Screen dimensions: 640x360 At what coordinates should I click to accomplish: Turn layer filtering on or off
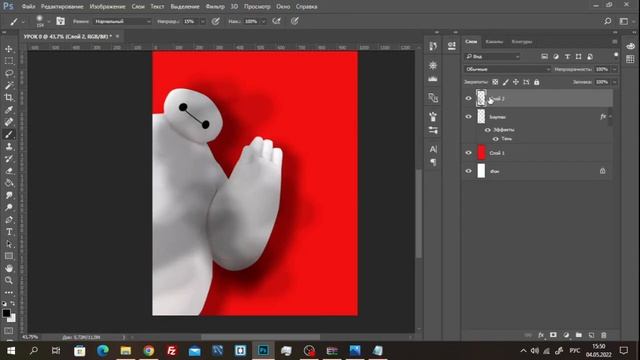tap(616, 55)
